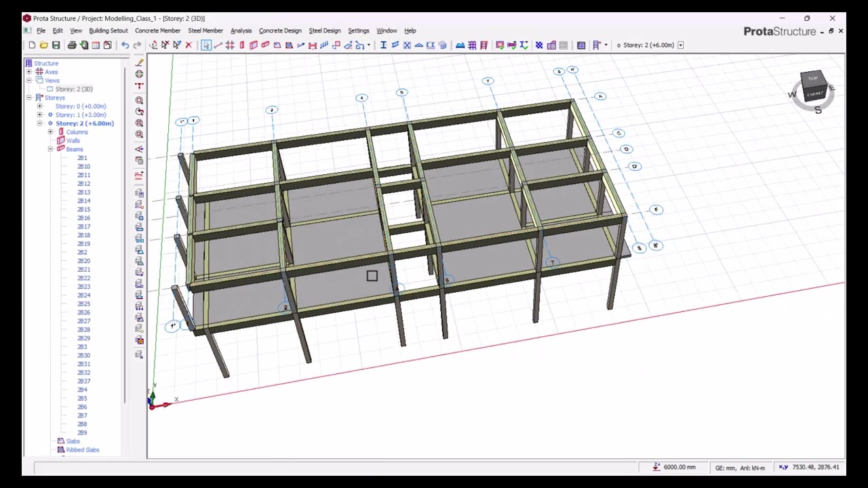
Task: Collapse the Beams node
Action: (x=50, y=149)
